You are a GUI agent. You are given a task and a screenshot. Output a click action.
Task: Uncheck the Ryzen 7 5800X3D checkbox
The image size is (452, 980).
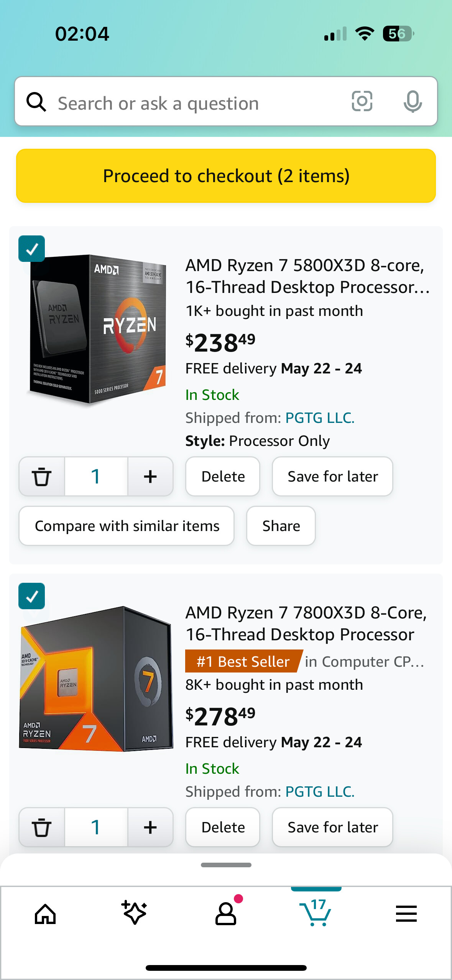32,249
